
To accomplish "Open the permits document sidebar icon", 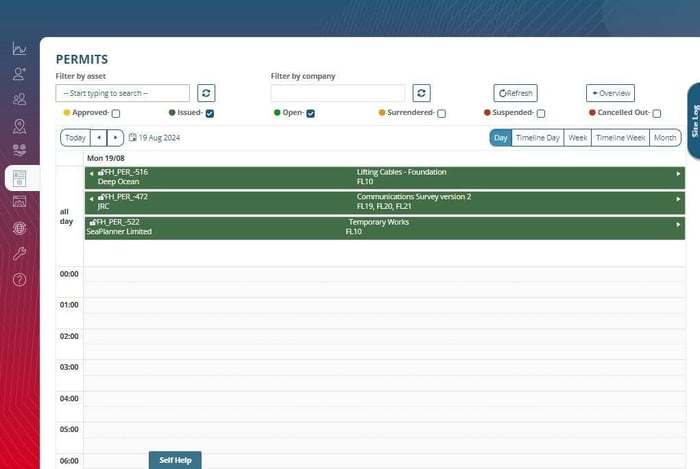I will [x=19, y=178].
